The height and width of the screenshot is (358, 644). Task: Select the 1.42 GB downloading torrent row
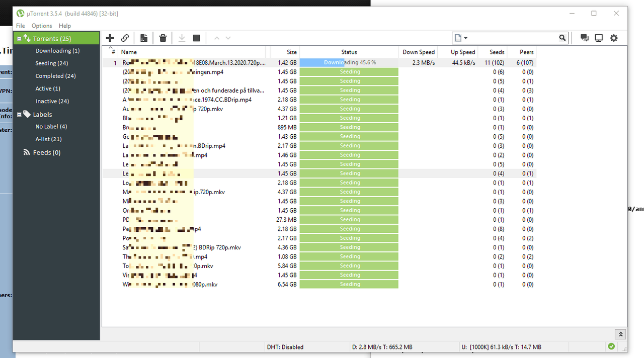[319, 63]
